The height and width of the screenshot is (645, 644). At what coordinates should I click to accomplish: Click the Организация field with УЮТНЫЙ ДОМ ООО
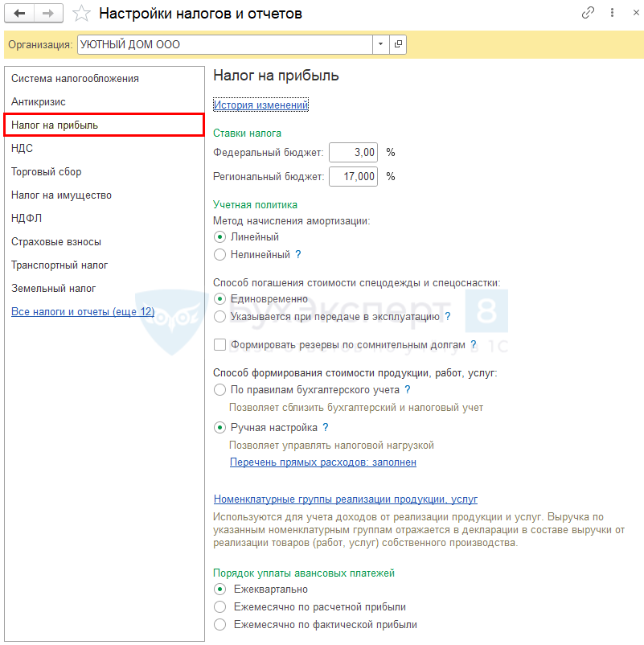coord(225,44)
